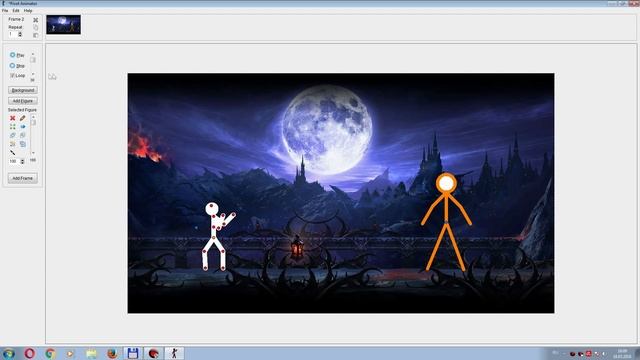Delete the current frame with the X icon
The height and width of the screenshot is (360, 640).
point(36,20)
